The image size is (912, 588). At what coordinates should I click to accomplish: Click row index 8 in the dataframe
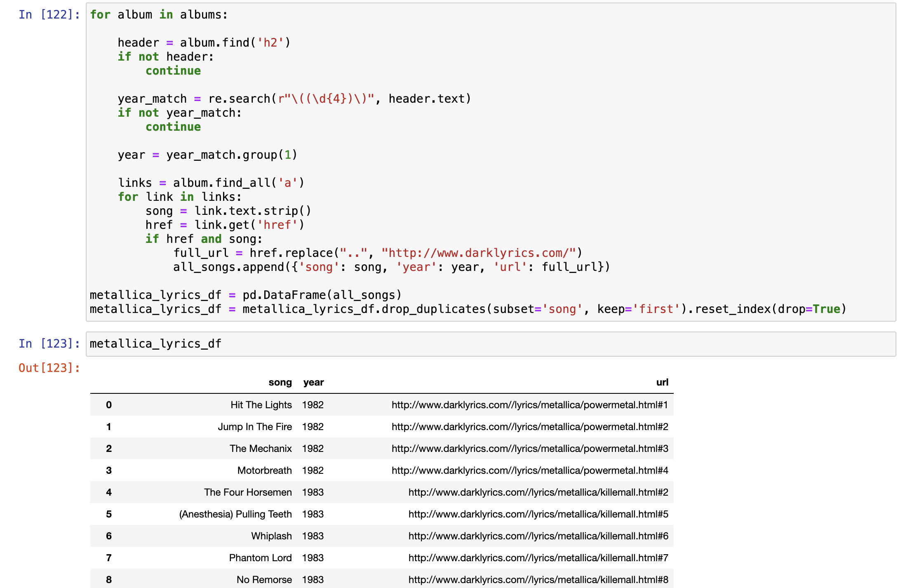click(x=109, y=580)
